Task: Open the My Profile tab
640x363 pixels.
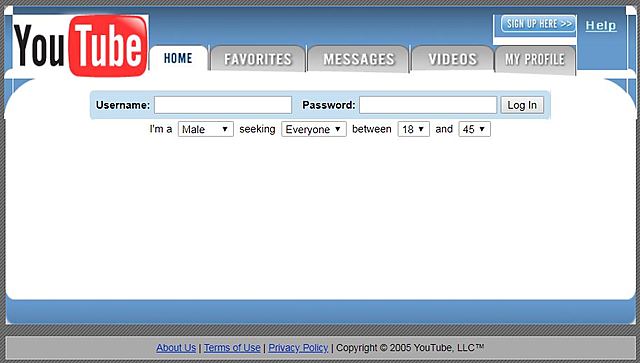Action: [535, 60]
